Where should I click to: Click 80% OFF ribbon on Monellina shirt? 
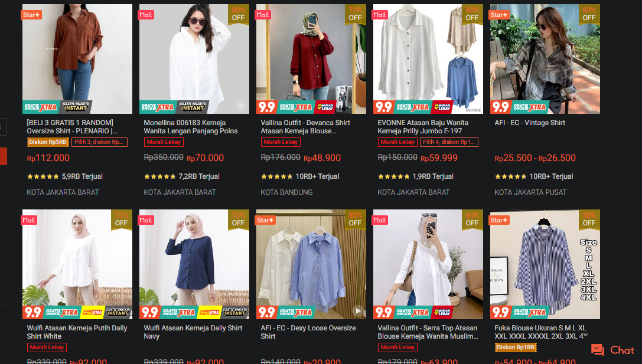238,14
